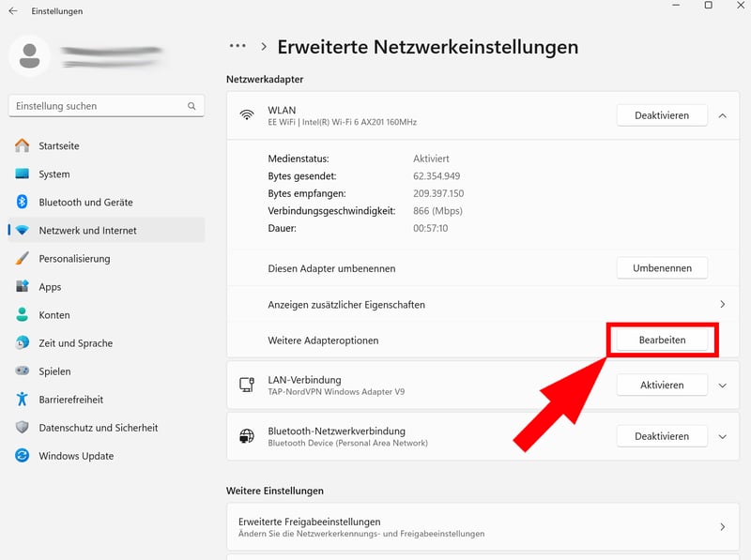Open Zeit und Sprache
Screen dimensions: 751x560
point(106,342)
